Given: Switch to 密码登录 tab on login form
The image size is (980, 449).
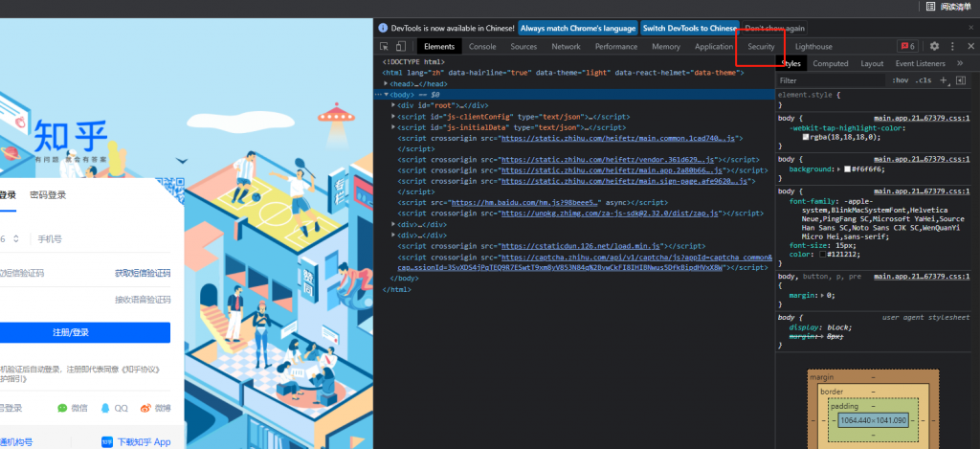Looking at the screenshot, I should [x=48, y=194].
